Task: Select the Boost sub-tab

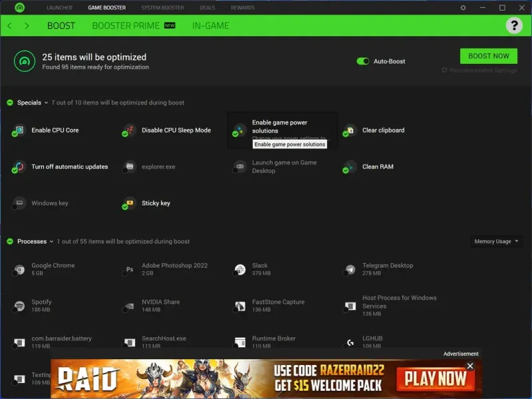Action: 61,25
